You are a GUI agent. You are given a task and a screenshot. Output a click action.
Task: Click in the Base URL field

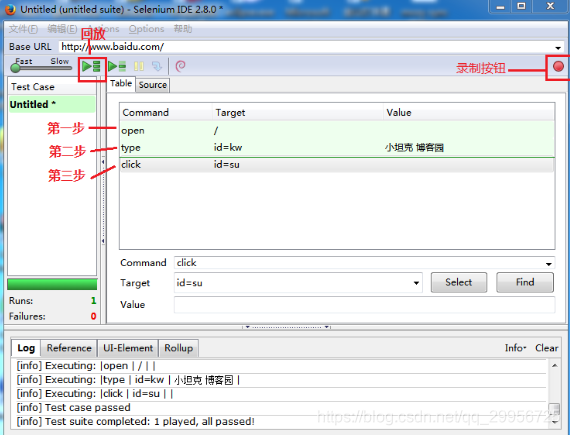tap(305, 47)
